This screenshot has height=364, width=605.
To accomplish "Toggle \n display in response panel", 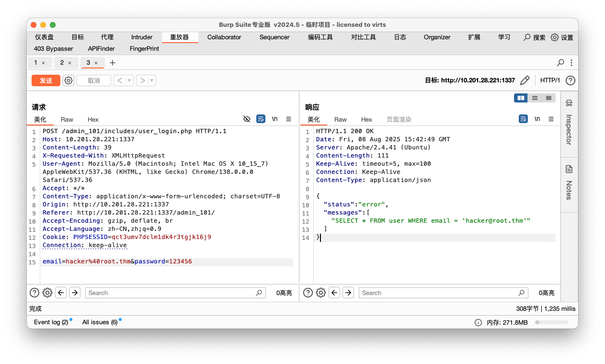I will 537,119.
